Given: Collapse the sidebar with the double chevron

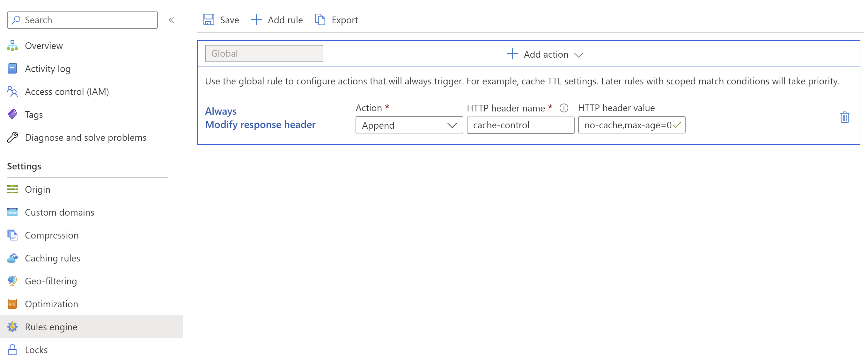Looking at the screenshot, I should 171,20.
